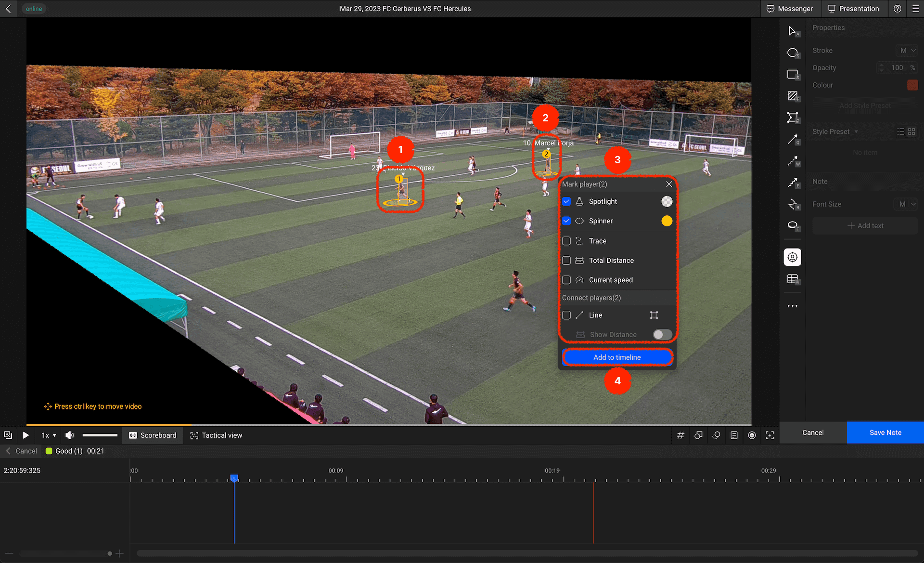Select the dashed arrow tool
Viewport: 924px width, 563px height.
click(x=793, y=161)
